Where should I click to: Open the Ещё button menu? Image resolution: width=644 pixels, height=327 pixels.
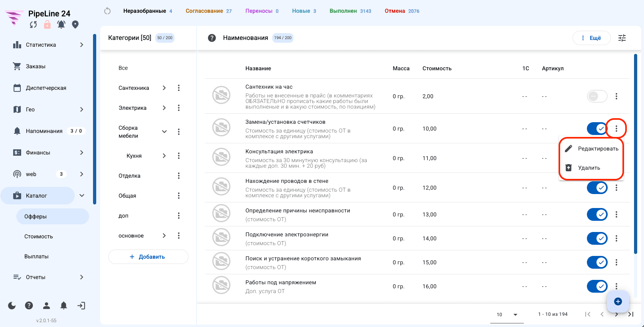[x=591, y=38]
